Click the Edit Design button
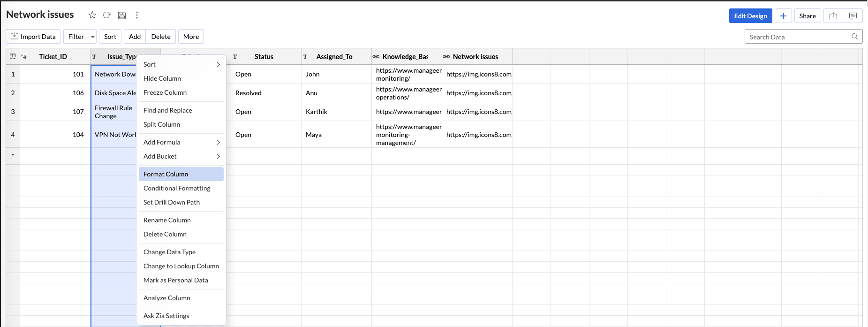The image size is (868, 327). 750,16
